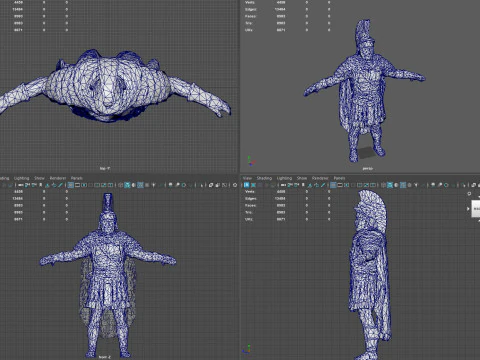Toggle Gate Mask in side view panel
Screen dimensions: 480x360
(x=353, y=185)
